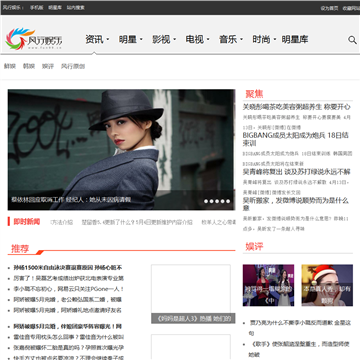Select the last carousel dot indicator
The image size is (360, 360).
228,201
